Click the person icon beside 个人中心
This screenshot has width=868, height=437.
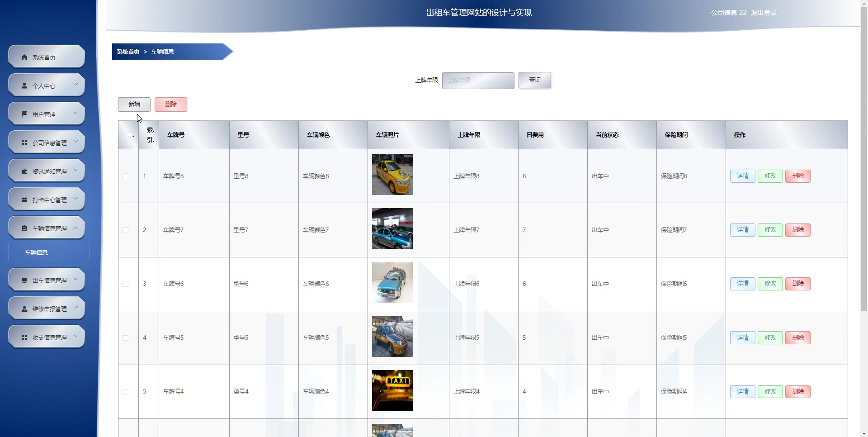click(24, 86)
